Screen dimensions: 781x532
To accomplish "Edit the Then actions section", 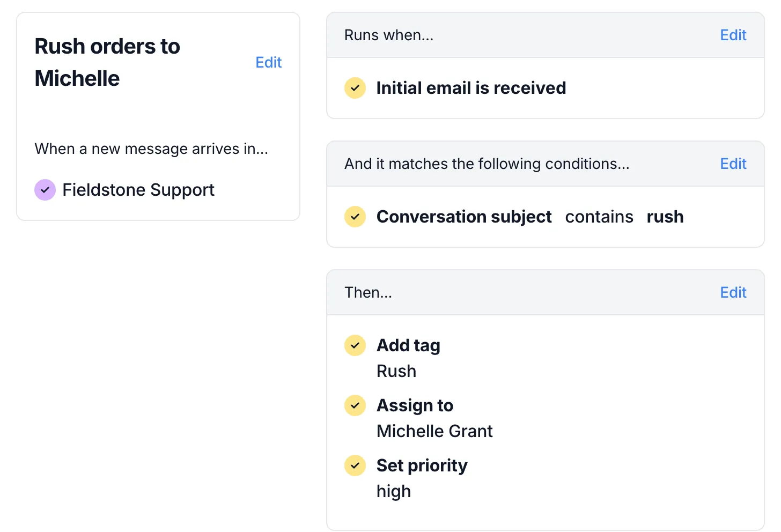I will 733,292.
